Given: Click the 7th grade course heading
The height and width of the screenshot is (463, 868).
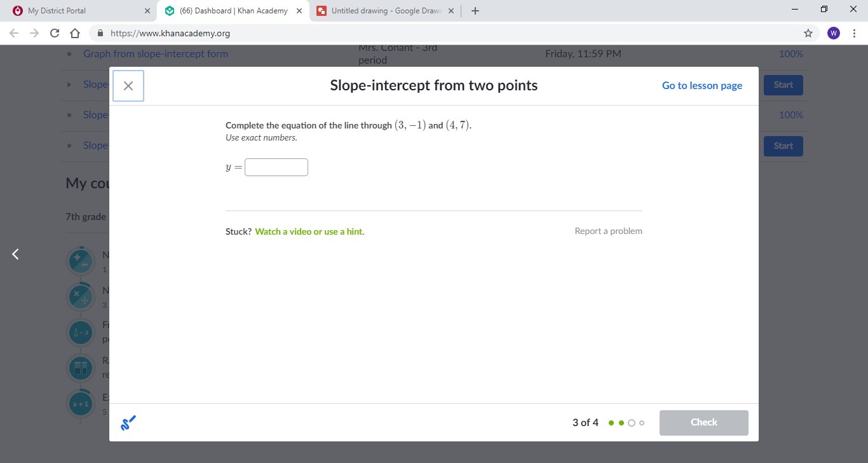Looking at the screenshot, I should pos(86,217).
